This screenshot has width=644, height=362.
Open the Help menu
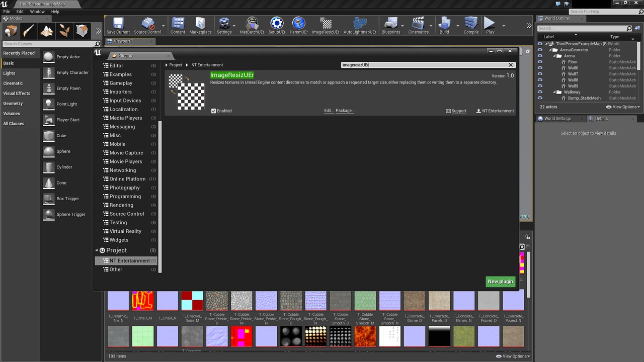55,12
